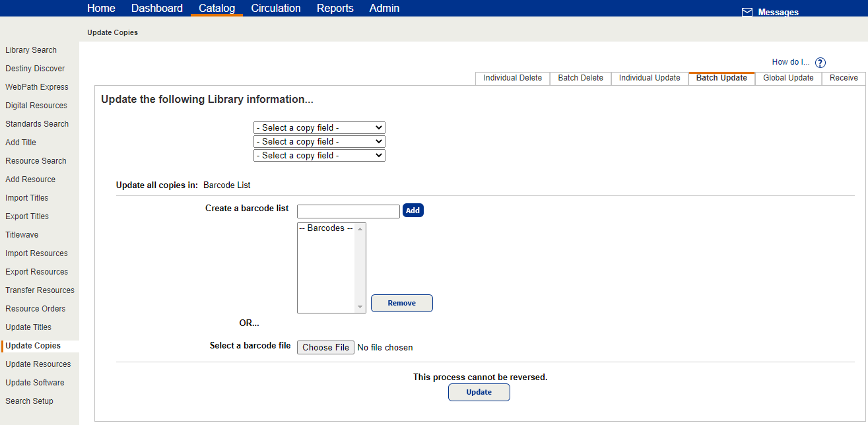
Task: Select the Batch Update tab
Action: click(721, 79)
